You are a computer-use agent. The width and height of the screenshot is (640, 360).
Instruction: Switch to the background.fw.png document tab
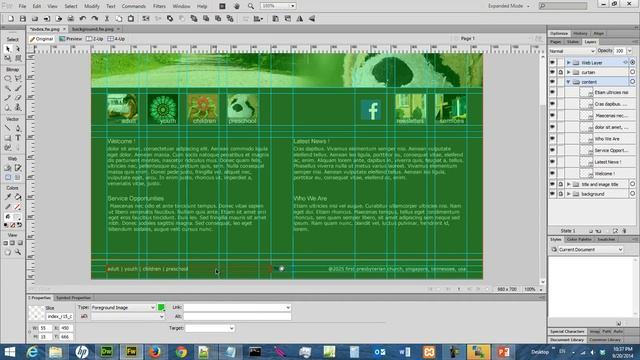coord(93,29)
